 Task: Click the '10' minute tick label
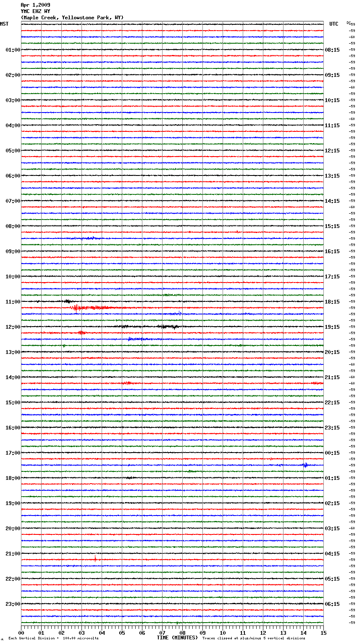pyautogui.click(x=223, y=633)
